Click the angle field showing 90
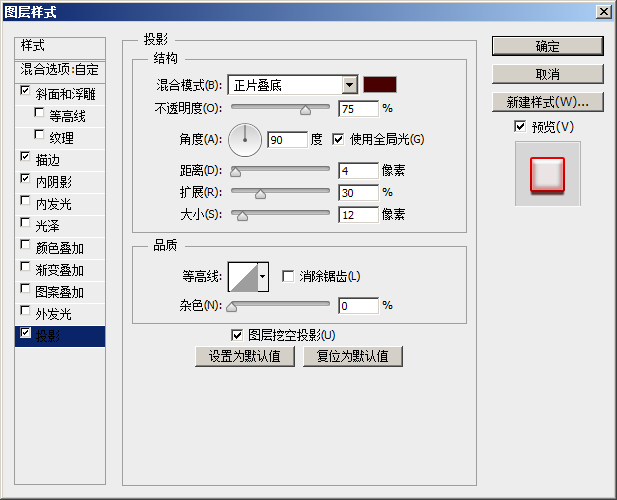The height and width of the screenshot is (500, 617). tap(287, 140)
